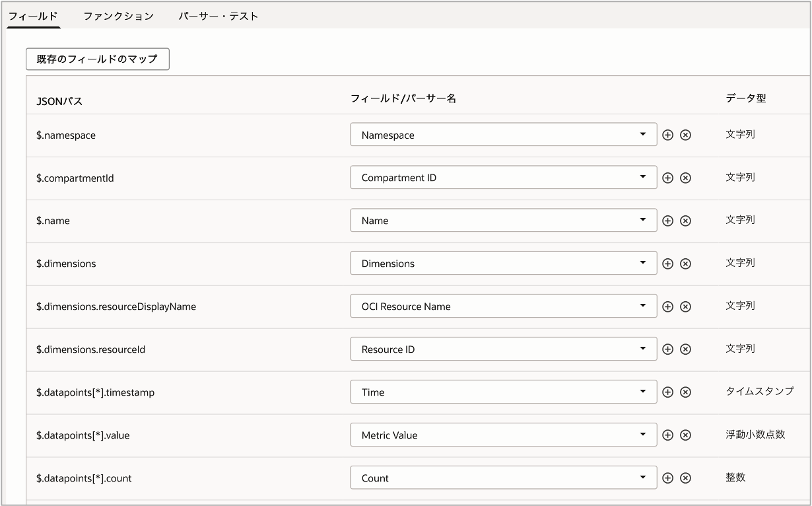812x506 pixels.
Task: Click the 既存のフィールドのマップ button
Action: 97,59
